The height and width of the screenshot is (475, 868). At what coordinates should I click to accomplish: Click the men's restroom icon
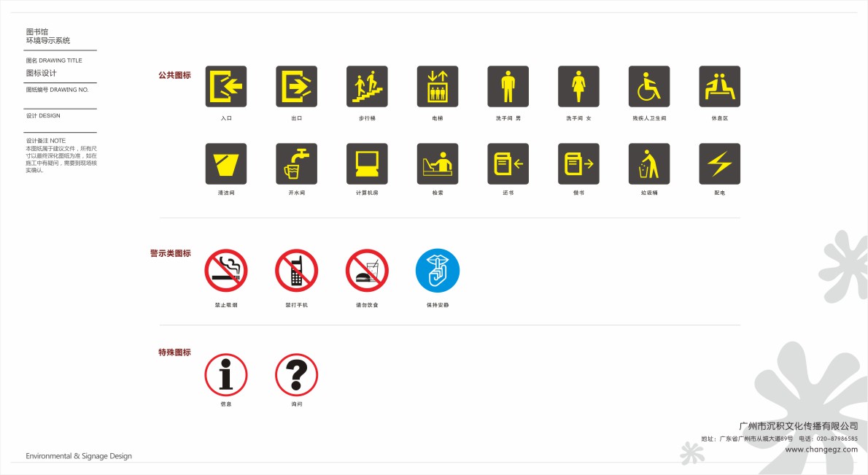tap(508, 86)
